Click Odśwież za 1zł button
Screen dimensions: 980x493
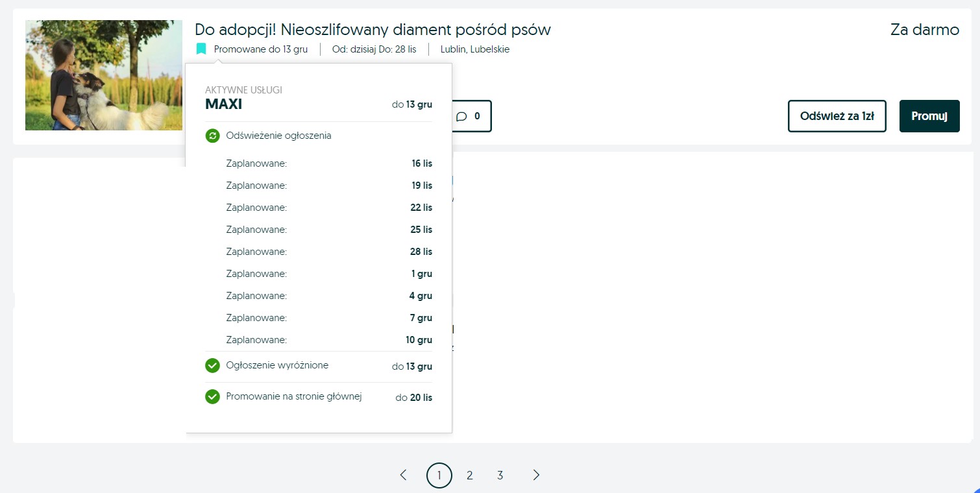coord(837,116)
